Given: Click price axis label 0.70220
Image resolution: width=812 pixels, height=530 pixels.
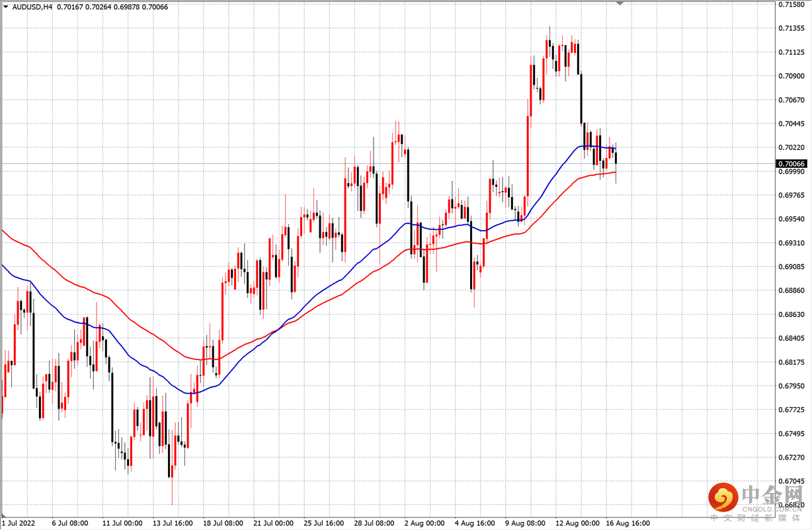Looking at the screenshot, I should pos(792,147).
